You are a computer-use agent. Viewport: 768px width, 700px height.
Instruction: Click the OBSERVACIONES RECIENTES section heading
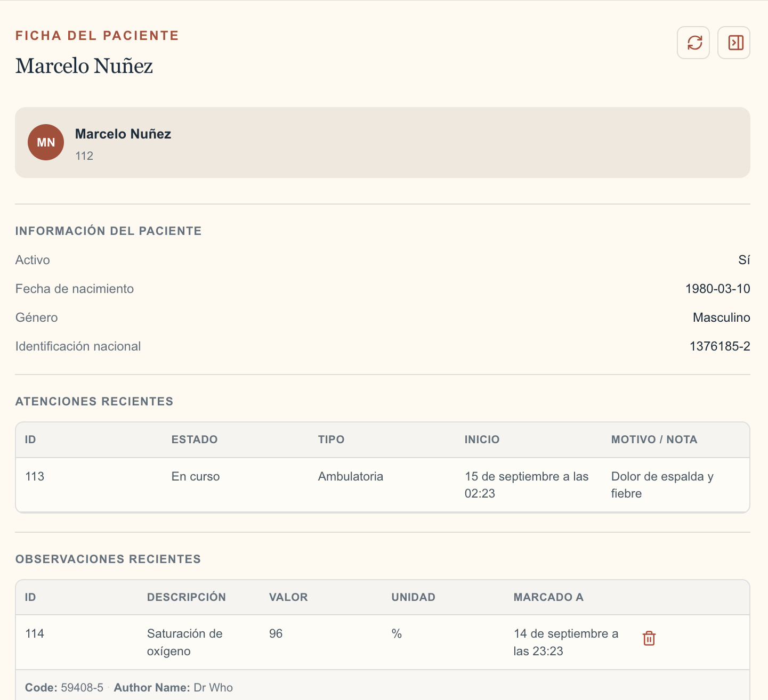pyautogui.click(x=108, y=559)
